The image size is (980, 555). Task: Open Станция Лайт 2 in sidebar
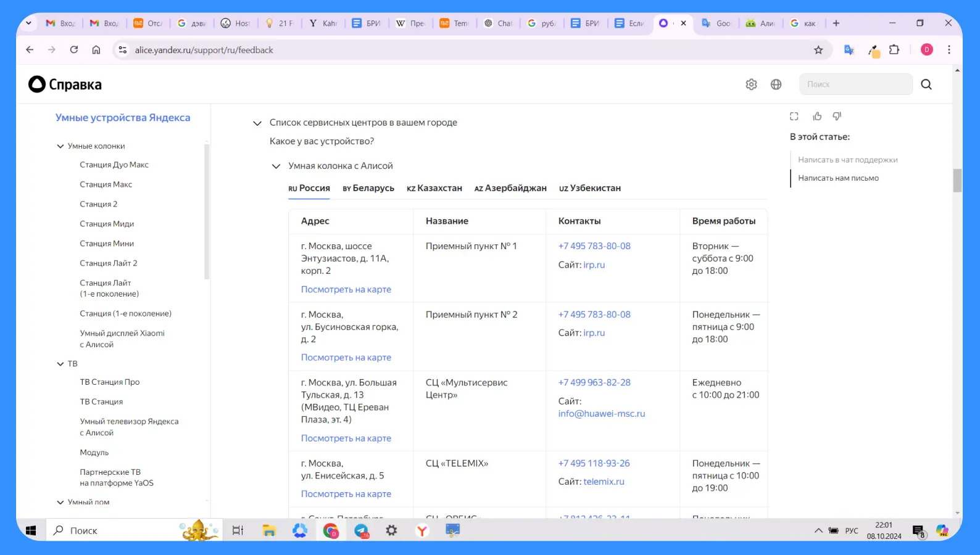click(x=109, y=263)
